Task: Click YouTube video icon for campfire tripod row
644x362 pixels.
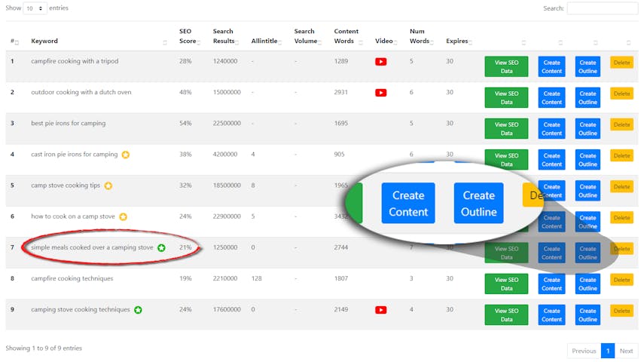Action: [x=380, y=62]
